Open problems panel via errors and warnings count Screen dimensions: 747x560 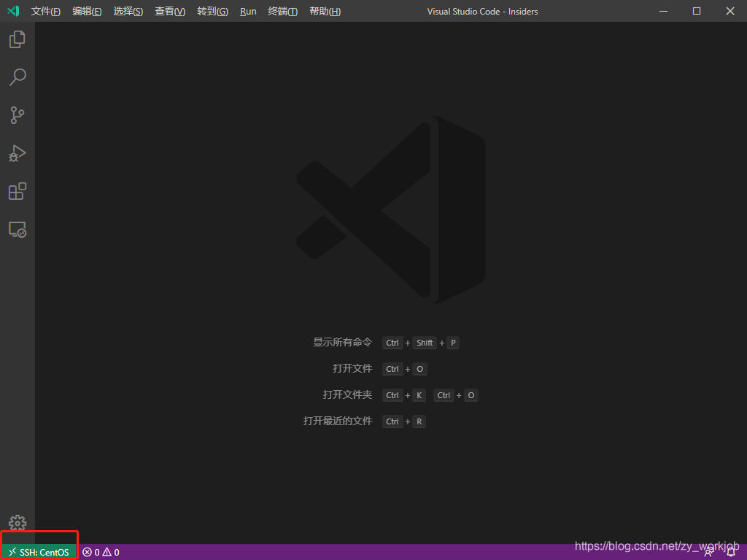(x=101, y=553)
